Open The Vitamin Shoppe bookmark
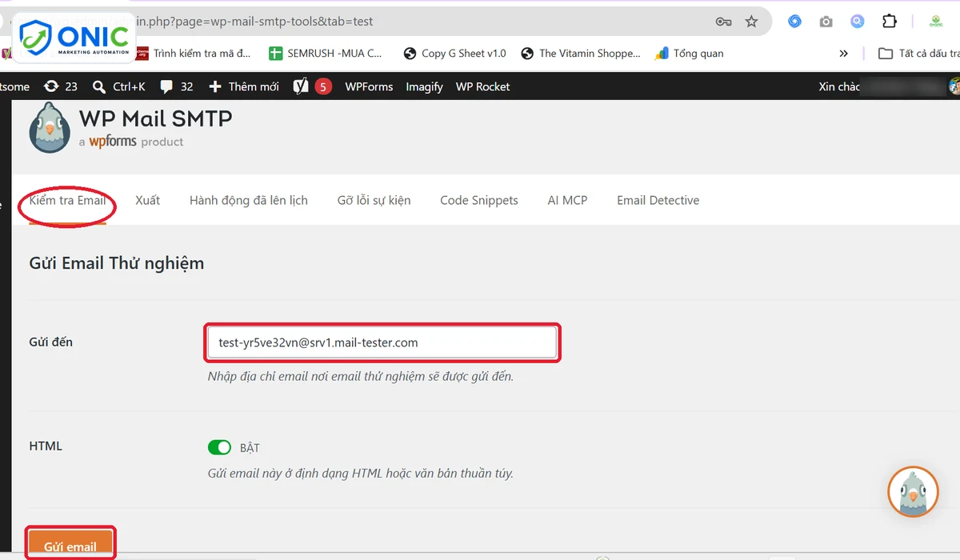Image resolution: width=960 pixels, height=560 pixels. [x=580, y=54]
